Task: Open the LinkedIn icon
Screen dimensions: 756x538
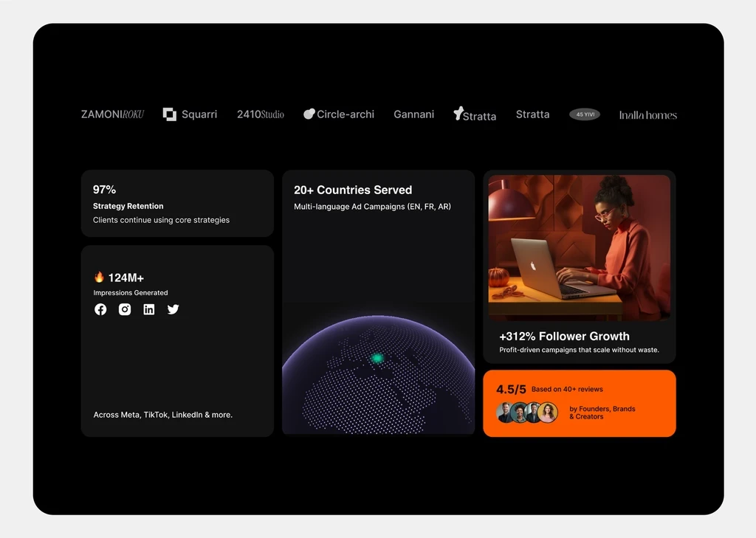Action: tap(149, 309)
